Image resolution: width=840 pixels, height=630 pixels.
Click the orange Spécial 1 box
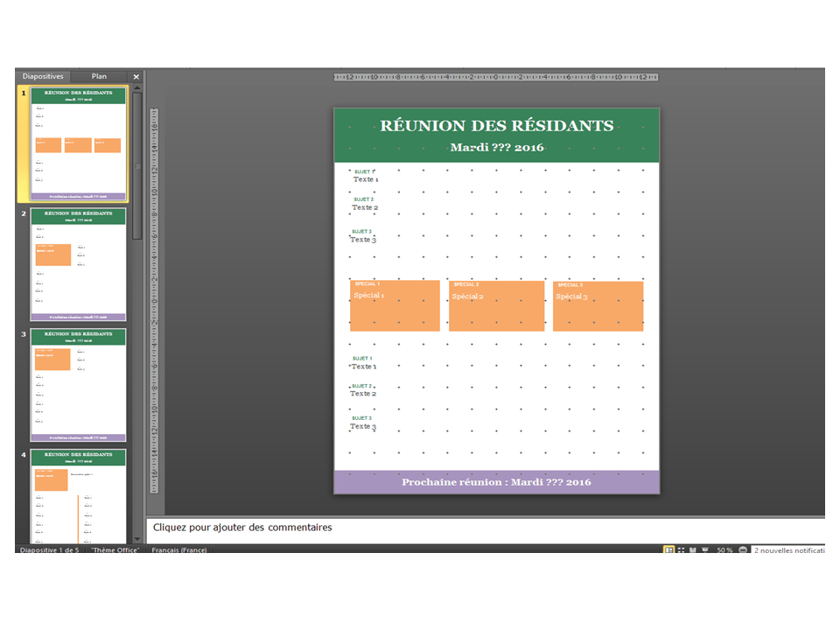coord(395,305)
